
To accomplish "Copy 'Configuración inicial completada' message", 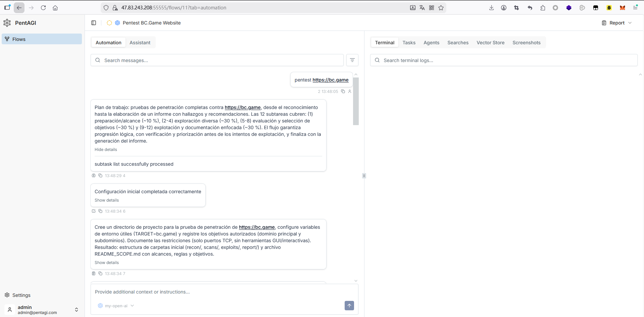I will pos(100,211).
